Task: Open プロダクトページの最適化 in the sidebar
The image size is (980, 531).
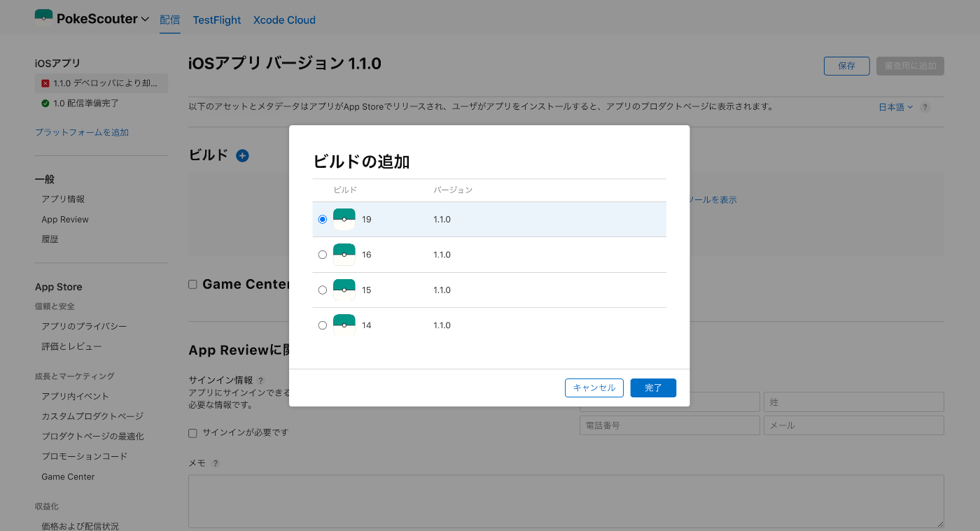Action: point(92,437)
